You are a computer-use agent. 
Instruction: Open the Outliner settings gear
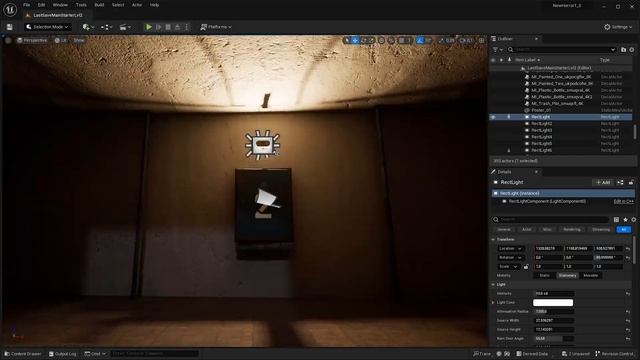(x=632, y=49)
